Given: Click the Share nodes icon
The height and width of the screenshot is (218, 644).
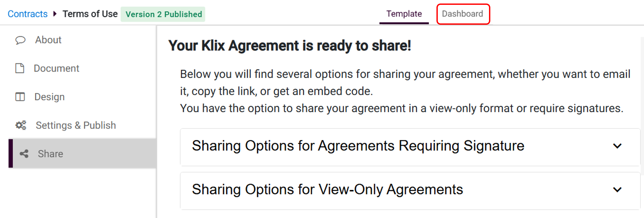Looking at the screenshot, I should (24, 154).
